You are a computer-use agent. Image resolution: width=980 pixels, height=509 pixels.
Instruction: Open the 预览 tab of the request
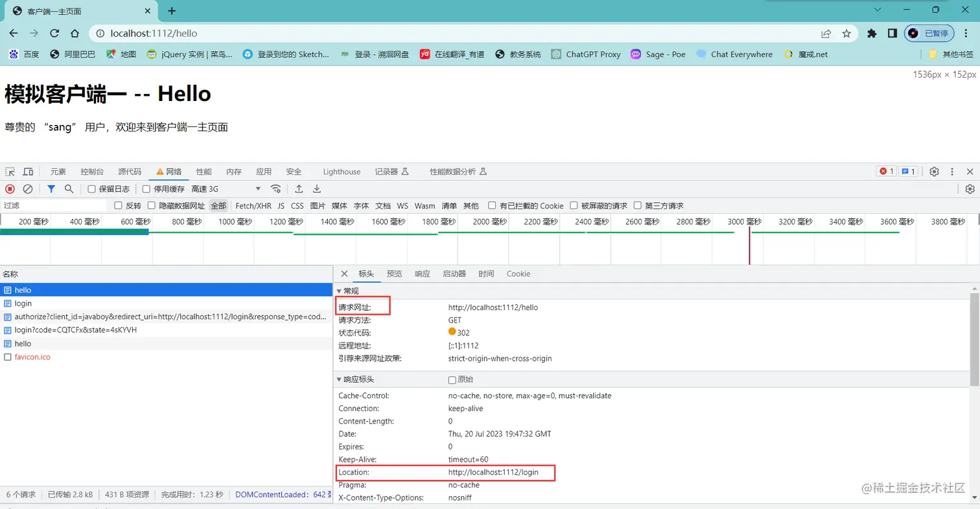[394, 274]
